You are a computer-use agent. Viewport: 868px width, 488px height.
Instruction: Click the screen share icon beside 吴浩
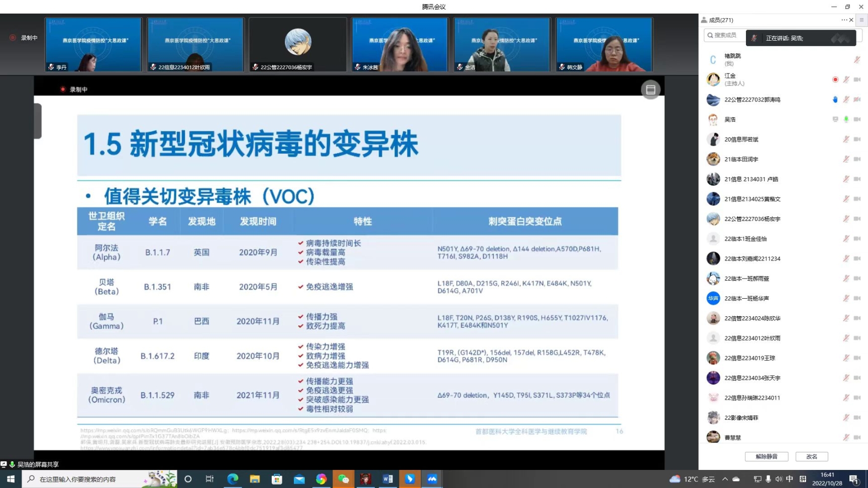click(x=835, y=119)
